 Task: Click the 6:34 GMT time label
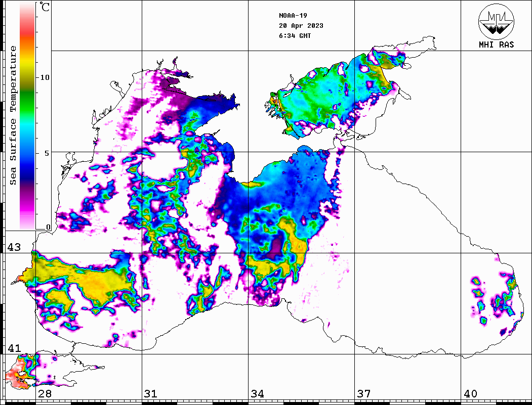pos(295,36)
